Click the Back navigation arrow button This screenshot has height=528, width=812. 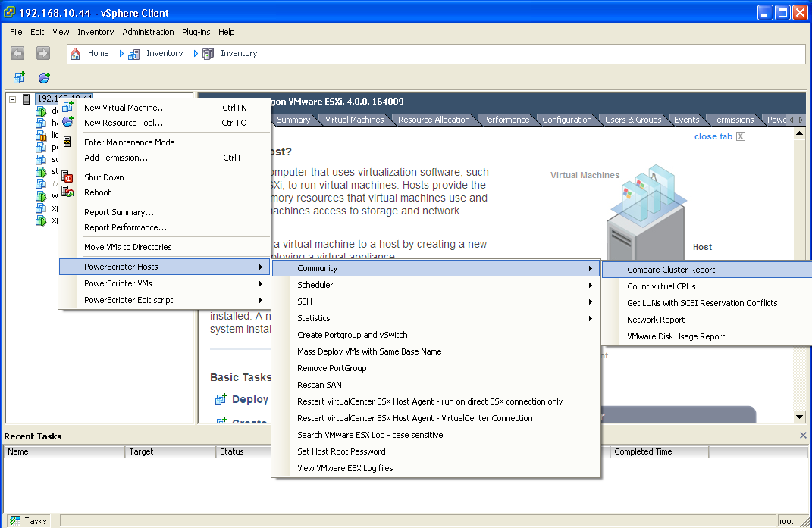[17, 53]
